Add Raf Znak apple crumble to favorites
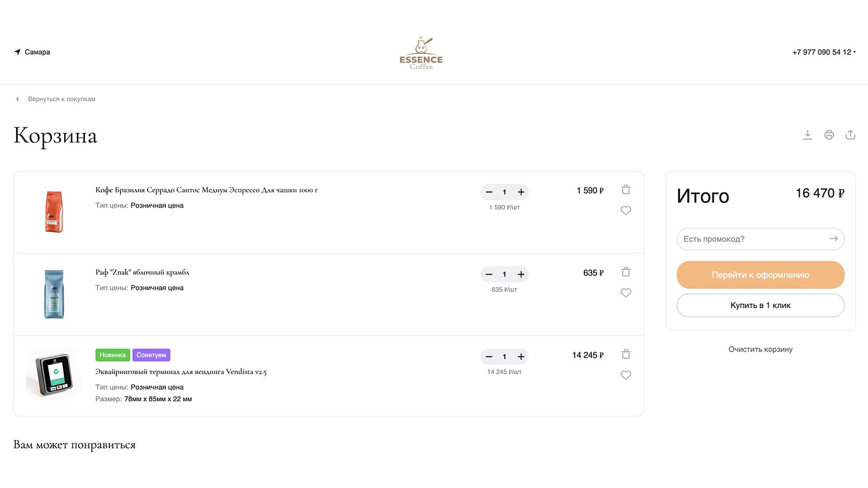868x488 pixels. [x=626, y=293]
